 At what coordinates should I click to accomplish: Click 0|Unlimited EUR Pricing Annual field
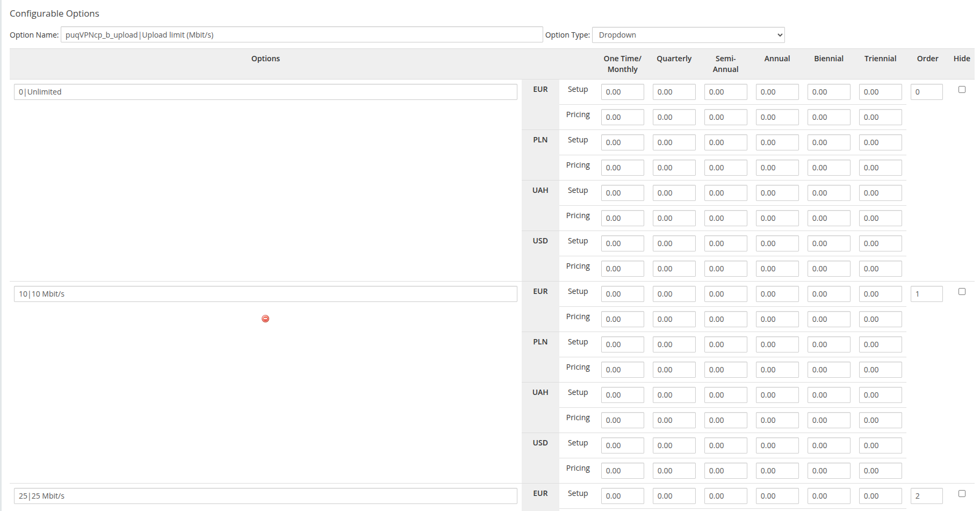(x=777, y=117)
